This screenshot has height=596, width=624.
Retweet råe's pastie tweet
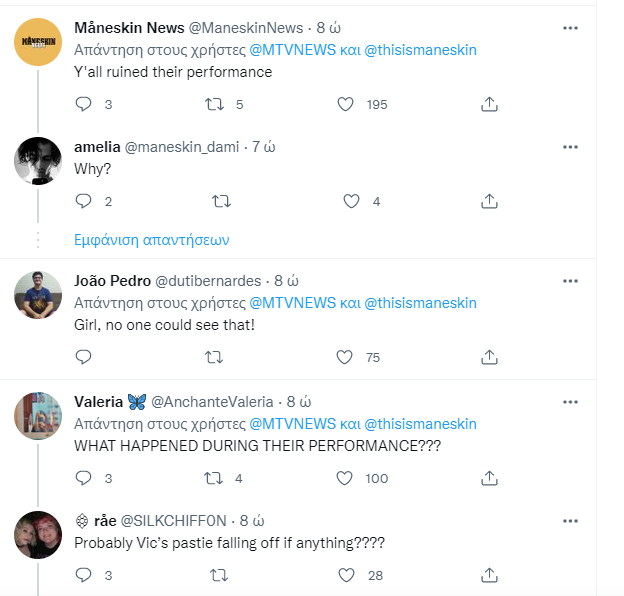219,575
